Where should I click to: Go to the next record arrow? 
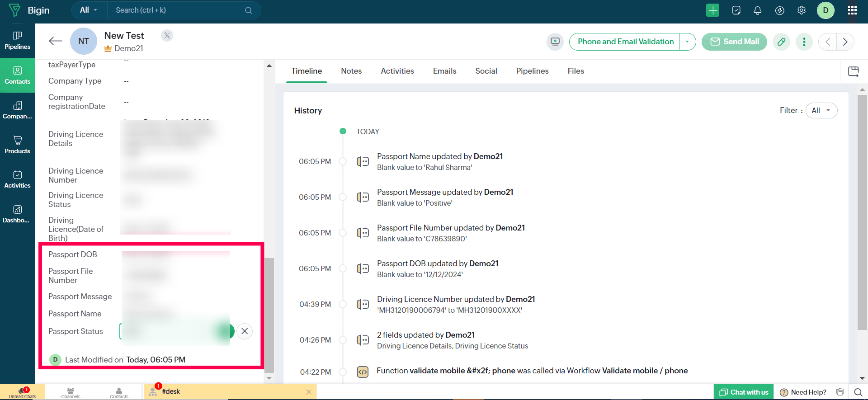pos(845,42)
